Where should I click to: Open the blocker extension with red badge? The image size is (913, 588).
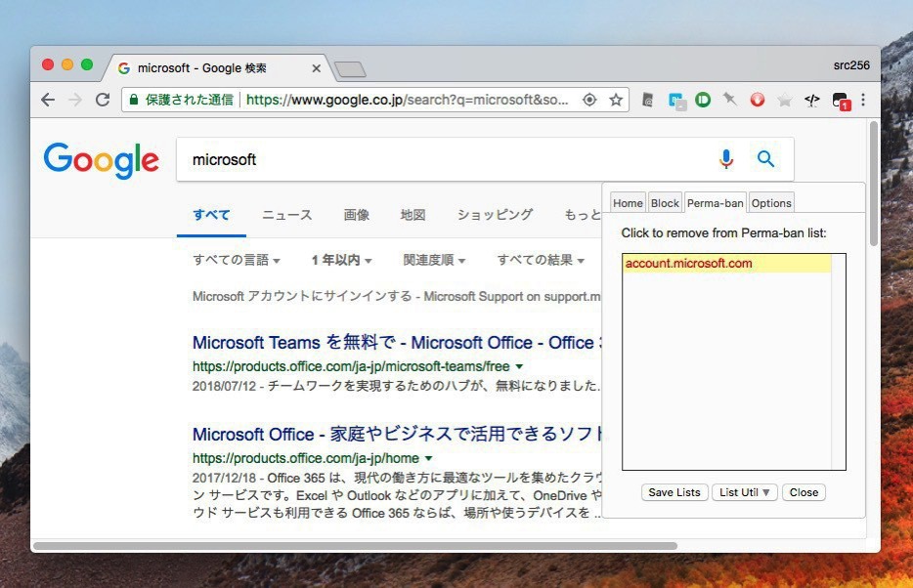click(x=841, y=102)
